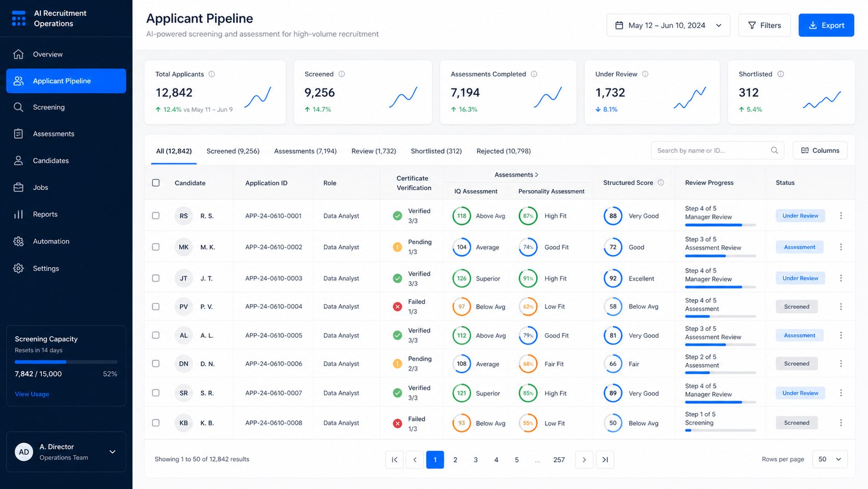Go to page 2 of results
This screenshot has height=489, width=868.
tap(455, 460)
